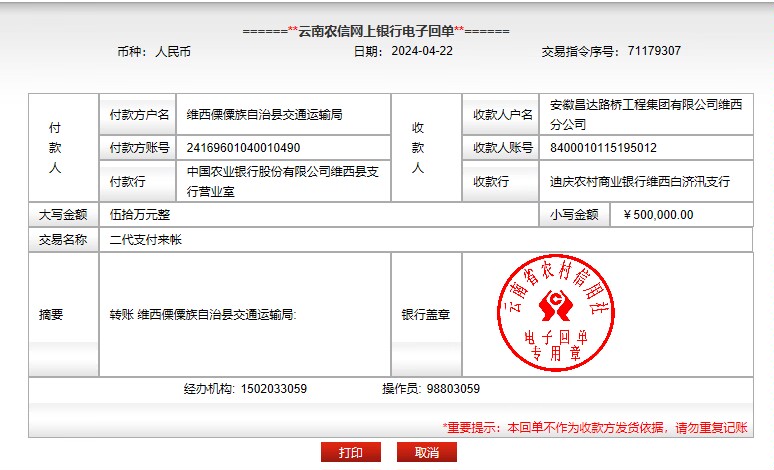Select payer account number 24169601040010490
The width and height of the screenshot is (774, 470).
[x=243, y=148]
